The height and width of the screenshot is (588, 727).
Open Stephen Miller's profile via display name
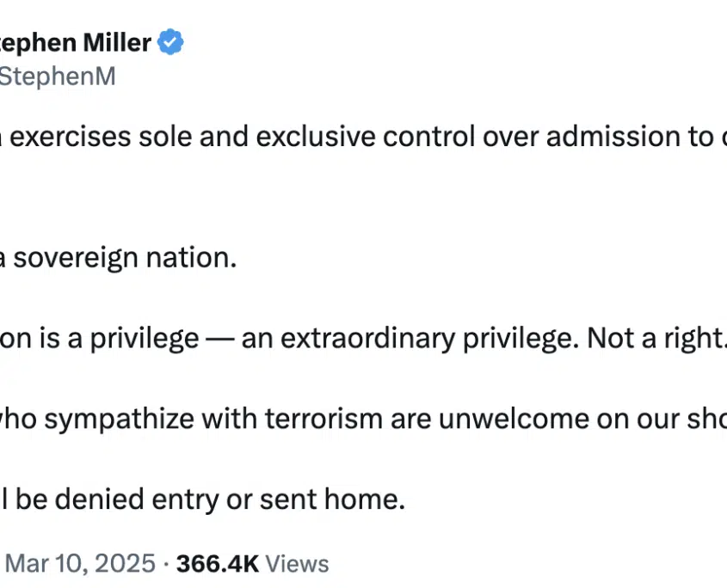(x=76, y=43)
